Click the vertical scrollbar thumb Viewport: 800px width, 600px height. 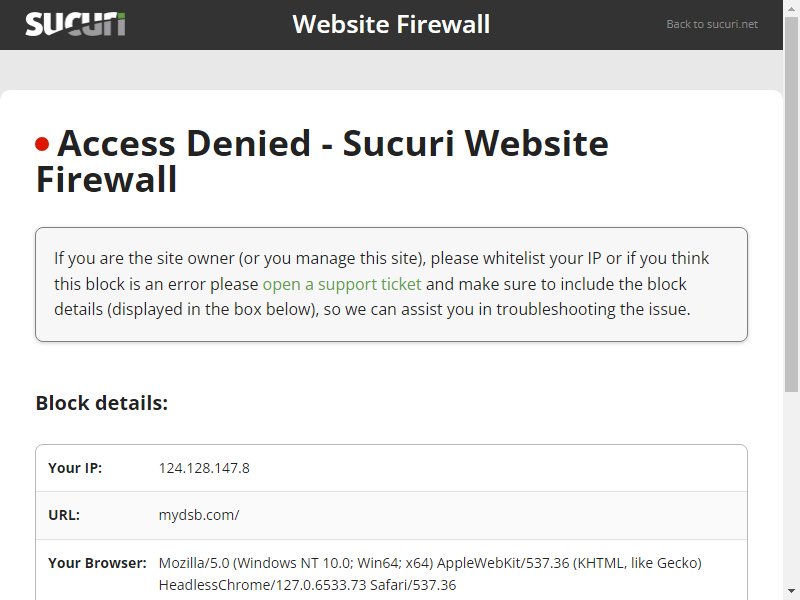[x=791, y=204]
